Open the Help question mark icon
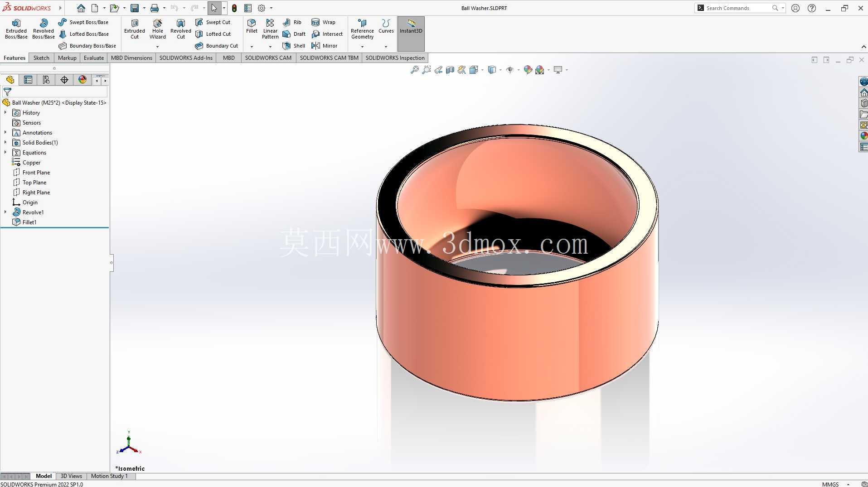 pos(812,8)
